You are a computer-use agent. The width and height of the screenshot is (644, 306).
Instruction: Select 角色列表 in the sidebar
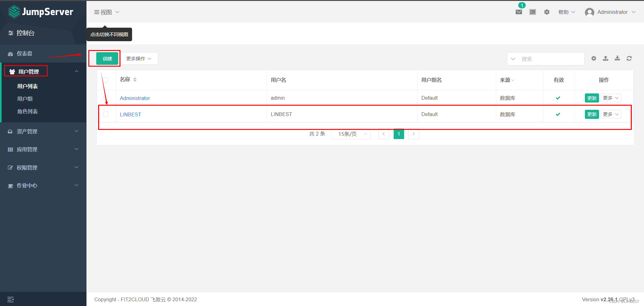(x=28, y=111)
